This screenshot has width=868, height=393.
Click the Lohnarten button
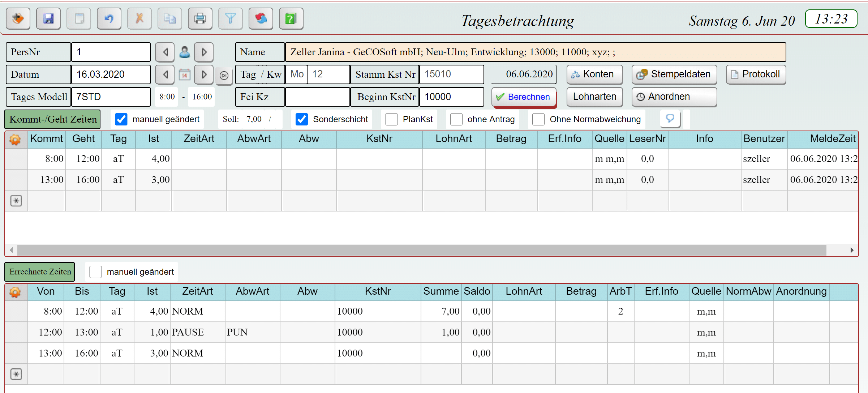coord(594,97)
